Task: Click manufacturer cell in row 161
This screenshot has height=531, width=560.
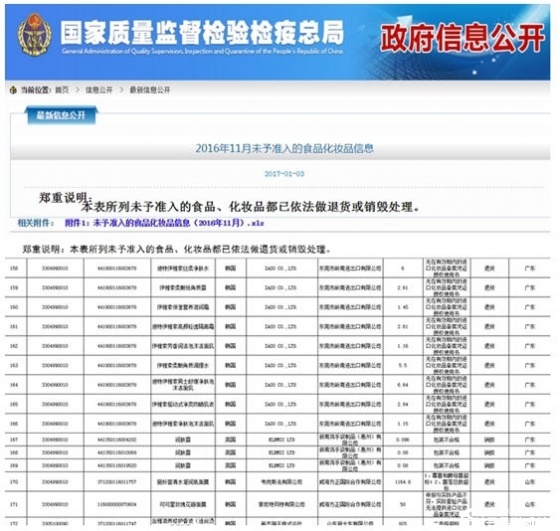Action: (281, 326)
